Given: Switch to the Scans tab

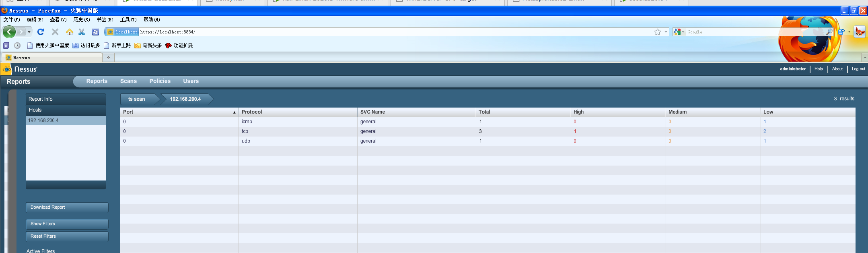Looking at the screenshot, I should 128,81.
